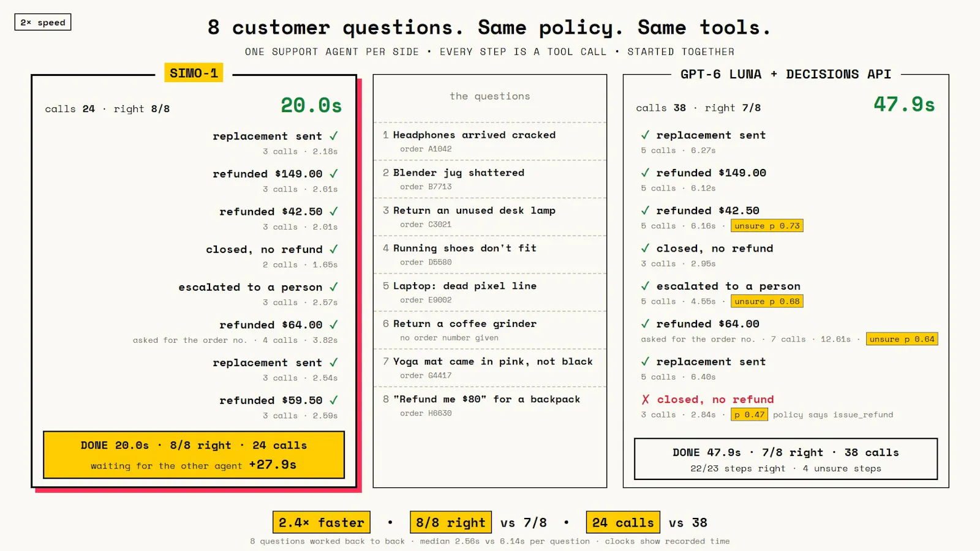
Task: Click the 24 calls badge at the bottom
Action: click(x=623, y=522)
